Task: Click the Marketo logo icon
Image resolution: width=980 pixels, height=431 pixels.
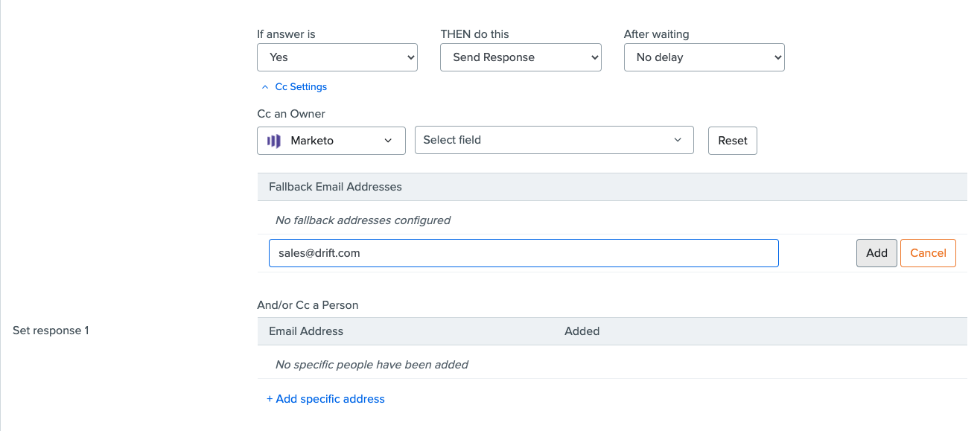Action: click(x=274, y=141)
